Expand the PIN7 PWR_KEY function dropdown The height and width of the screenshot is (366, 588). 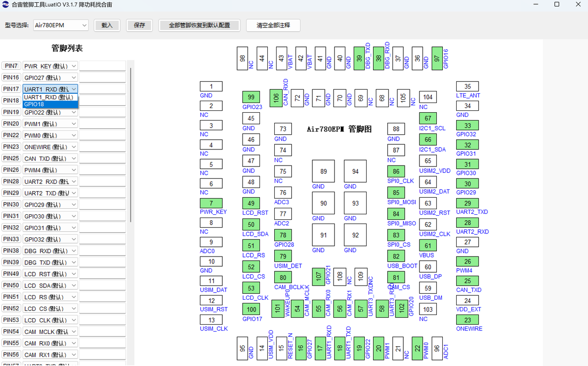(73, 66)
